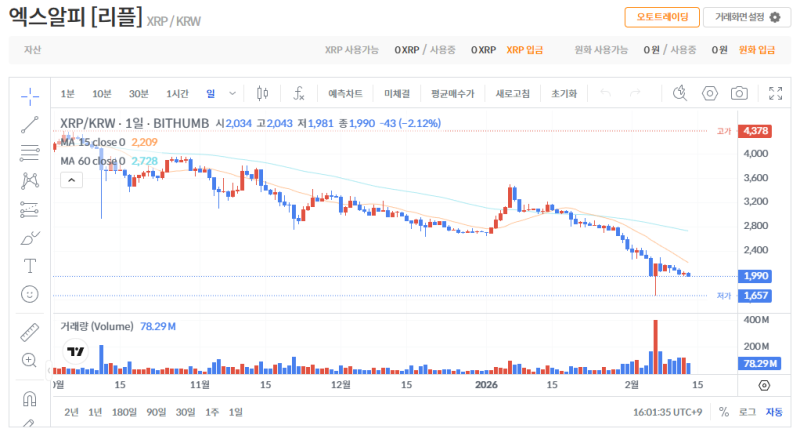Select the crosshair cursor tool
The width and height of the screenshot is (800, 436).
coord(30,96)
